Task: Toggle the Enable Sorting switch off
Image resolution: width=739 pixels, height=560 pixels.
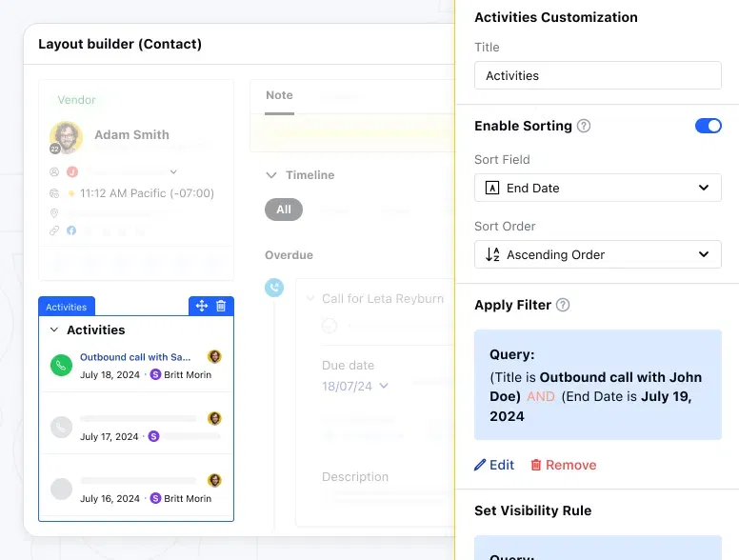Action: click(x=708, y=126)
